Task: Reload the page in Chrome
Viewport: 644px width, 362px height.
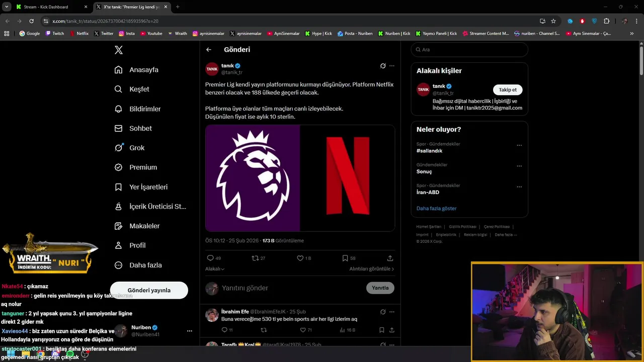Action: point(31,21)
